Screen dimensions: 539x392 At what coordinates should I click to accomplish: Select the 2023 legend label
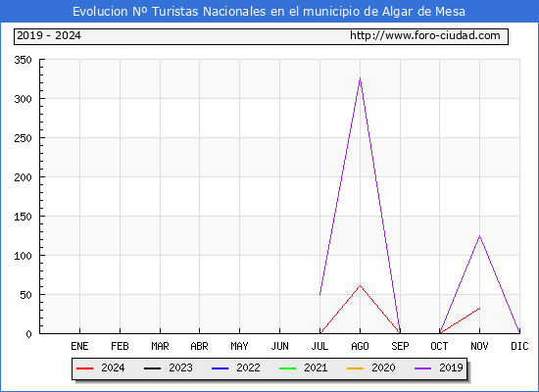click(x=180, y=367)
